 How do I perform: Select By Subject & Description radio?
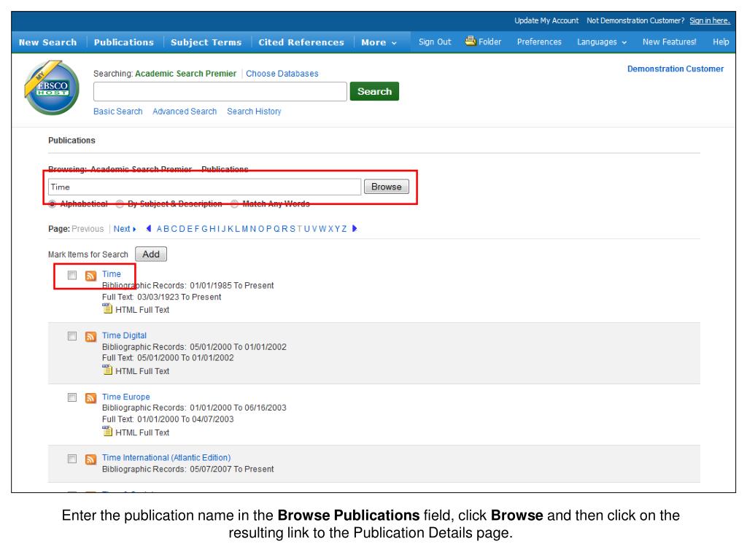coord(120,204)
